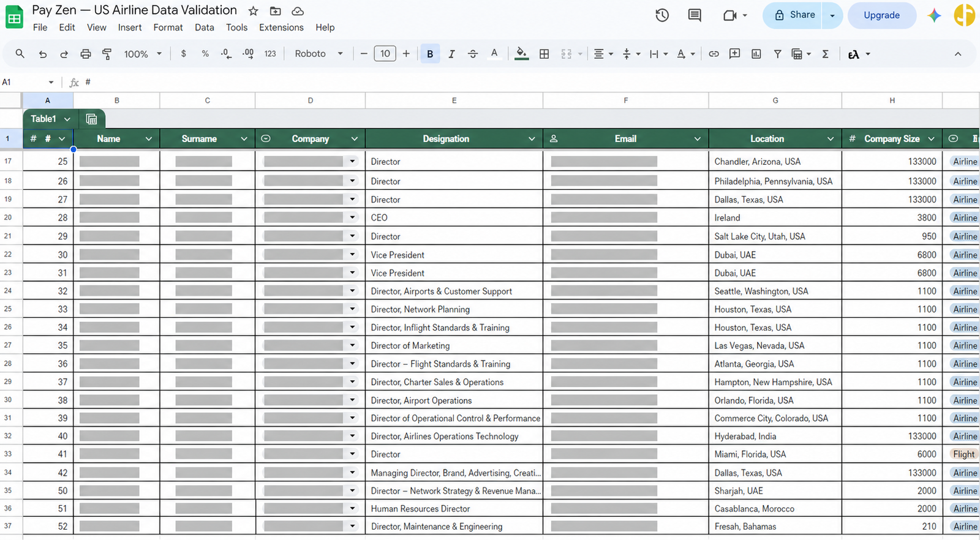
Task: Star this document
Action: pos(253,11)
